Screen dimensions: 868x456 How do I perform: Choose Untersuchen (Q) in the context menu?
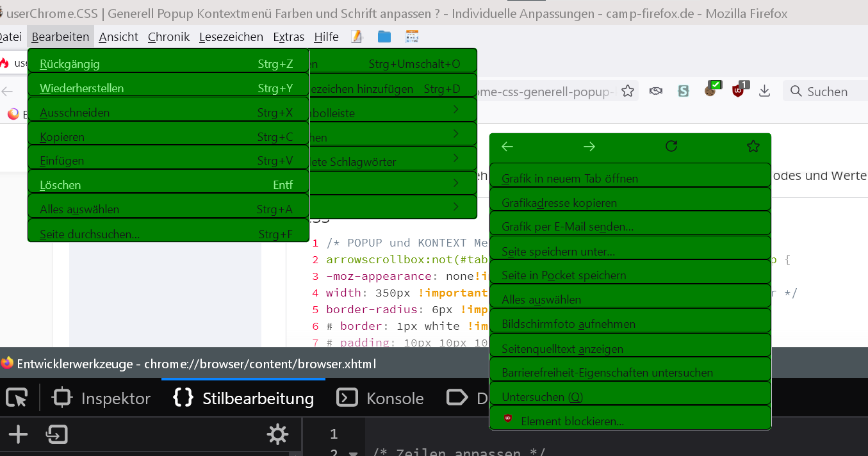[x=630, y=393]
